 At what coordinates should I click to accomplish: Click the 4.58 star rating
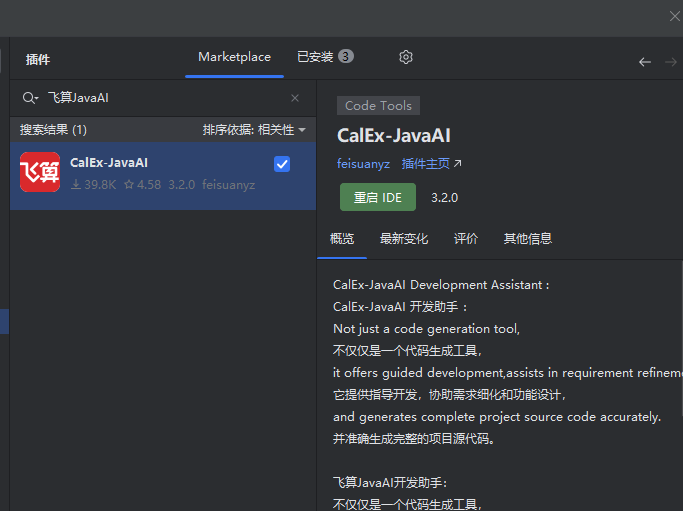(x=143, y=185)
